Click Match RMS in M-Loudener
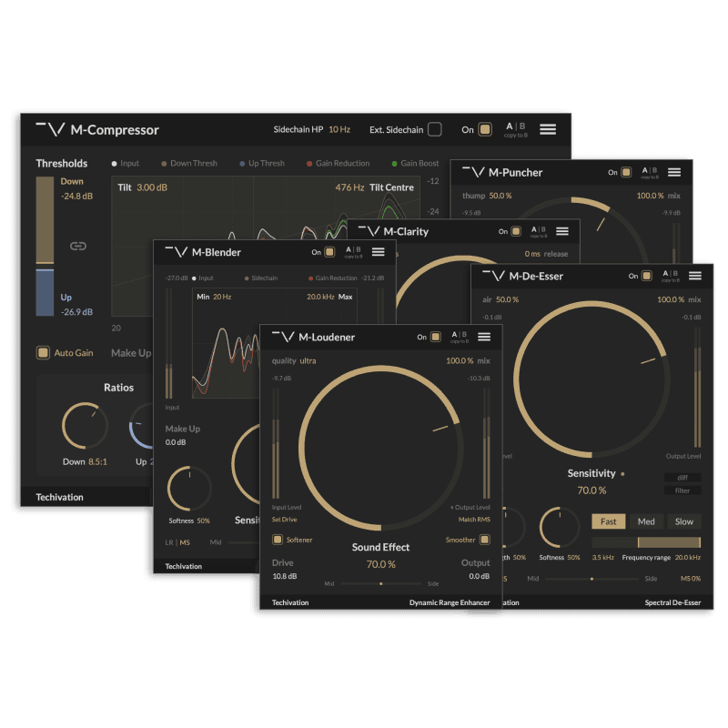Image resolution: width=728 pixels, height=728 pixels. [x=474, y=520]
